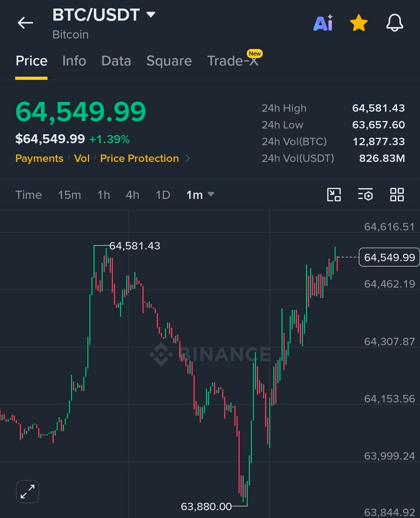This screenshot has height=518, width=420.
Task: Expand tags with the chevron after Price Protection
Action: [188, 158]
